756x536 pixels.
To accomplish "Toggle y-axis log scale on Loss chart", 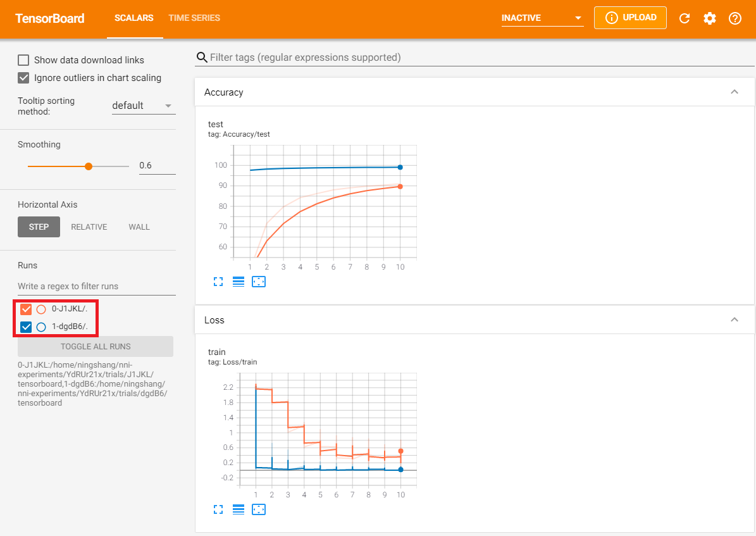I will [239, 509].
